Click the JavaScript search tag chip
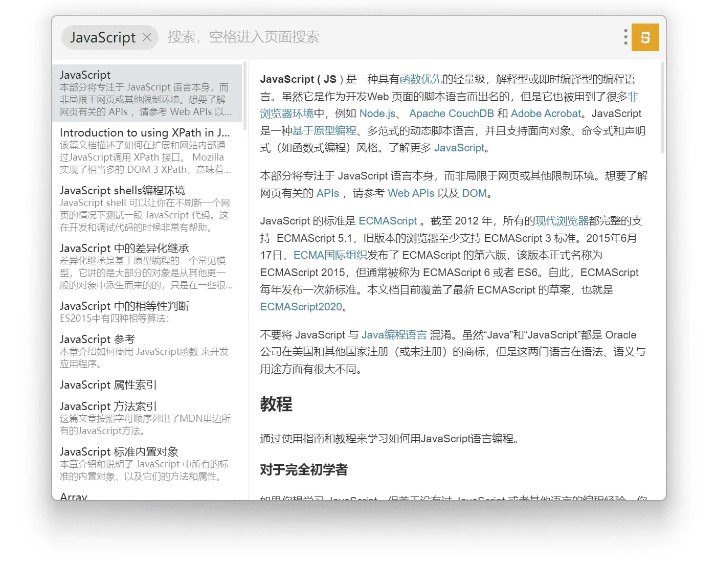The height and width of the screenshot is (588, 716). click(109, 37)
